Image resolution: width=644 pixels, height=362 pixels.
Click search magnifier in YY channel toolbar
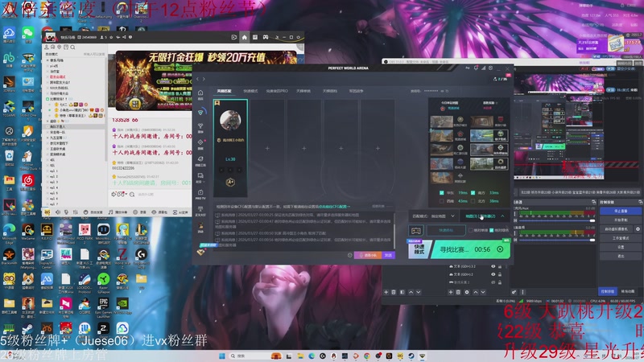(72, 47)
